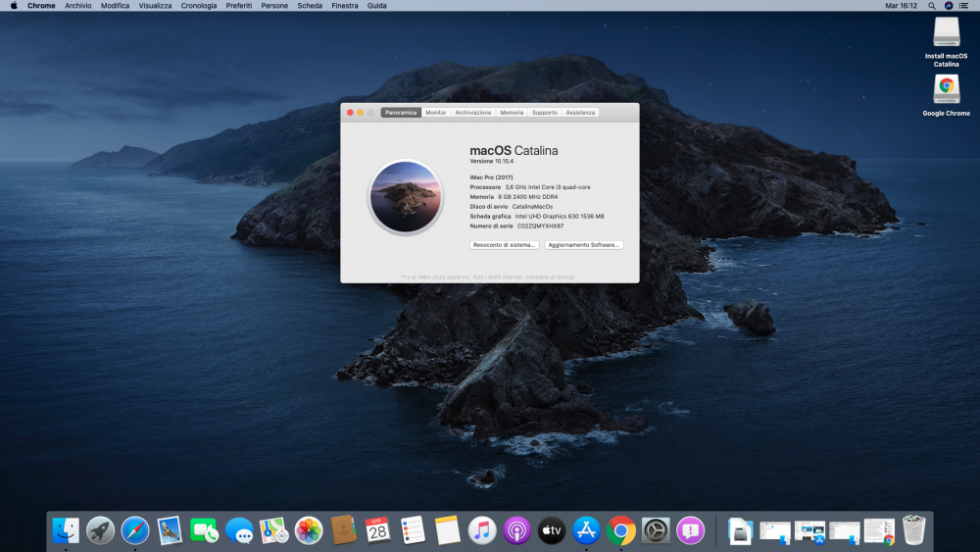The height and width of the screenshot is (552, 980).
Task: Click Resoconto di sistema button
Action: (504, 245)
